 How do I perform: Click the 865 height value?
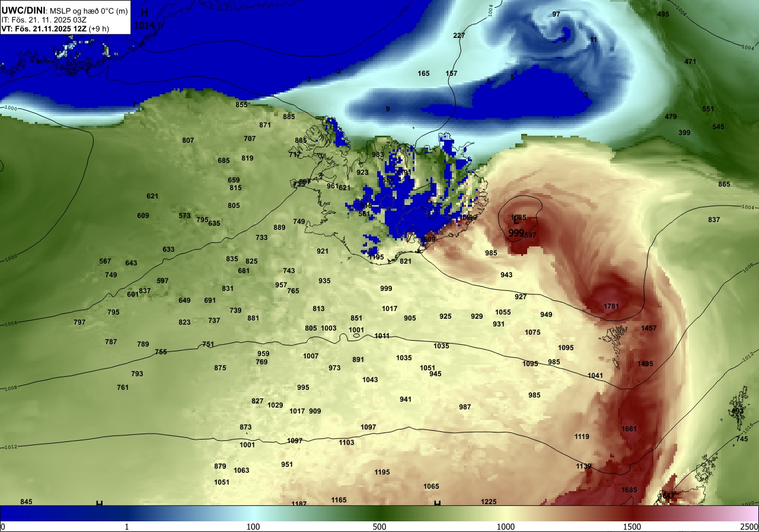[x=724, y=184]
